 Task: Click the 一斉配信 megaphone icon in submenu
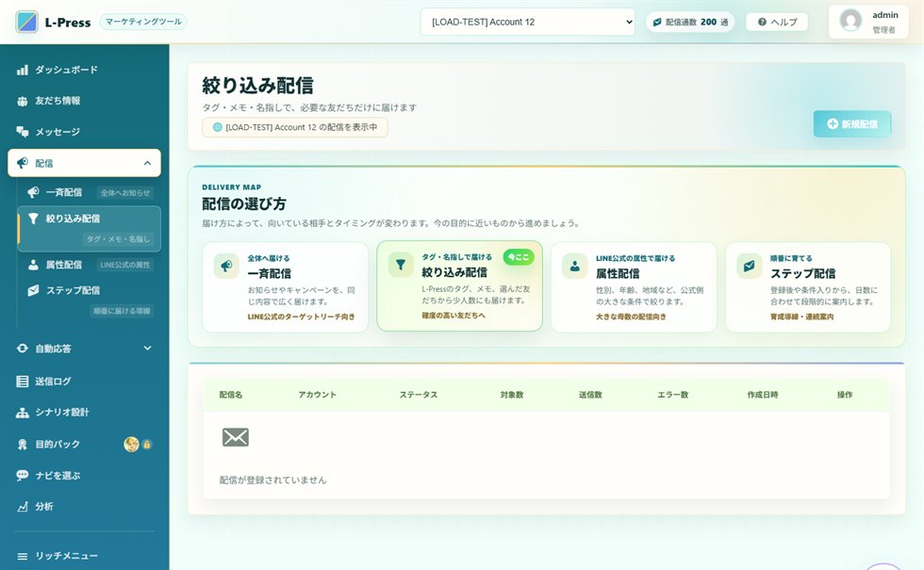tap(34, 192)
